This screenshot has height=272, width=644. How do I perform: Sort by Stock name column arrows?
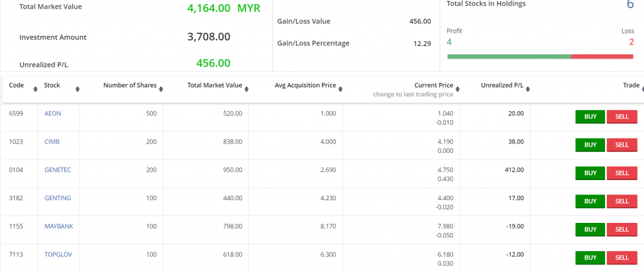point(77,89)
